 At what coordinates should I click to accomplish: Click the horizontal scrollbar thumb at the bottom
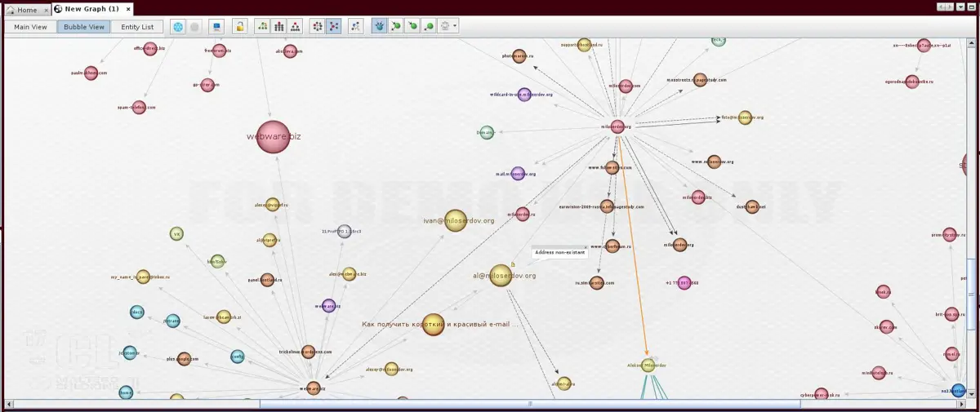[x=531, y=404]
